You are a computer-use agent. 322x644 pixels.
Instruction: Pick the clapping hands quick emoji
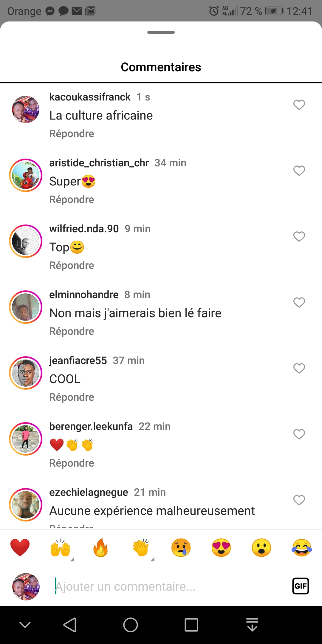[x=141, y=548]
